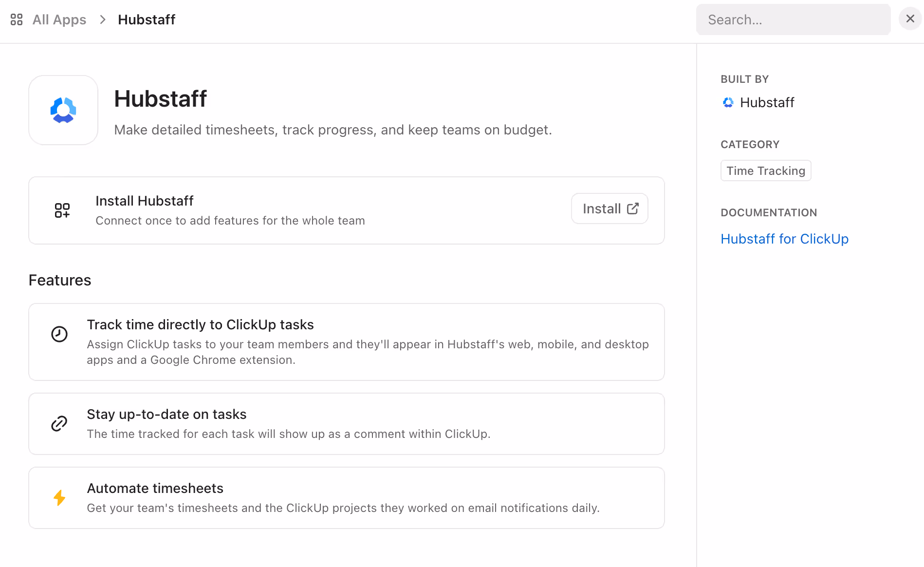Click inside the Search field
This screenshot has width=924, height=567.
[793, 19]
